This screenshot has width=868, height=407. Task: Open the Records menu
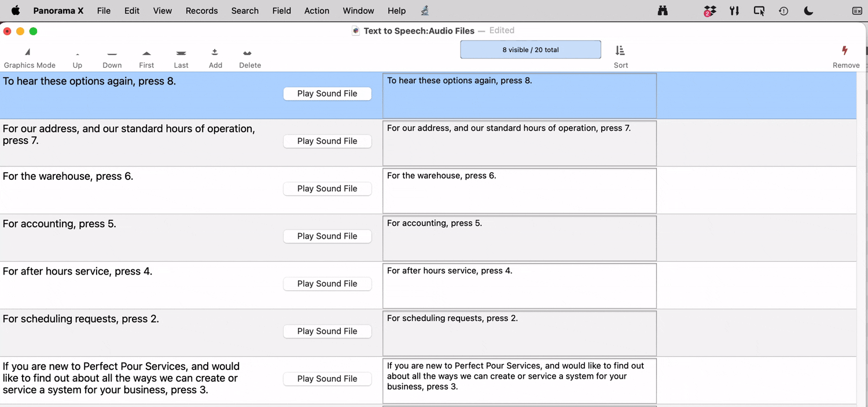point(201,10)
